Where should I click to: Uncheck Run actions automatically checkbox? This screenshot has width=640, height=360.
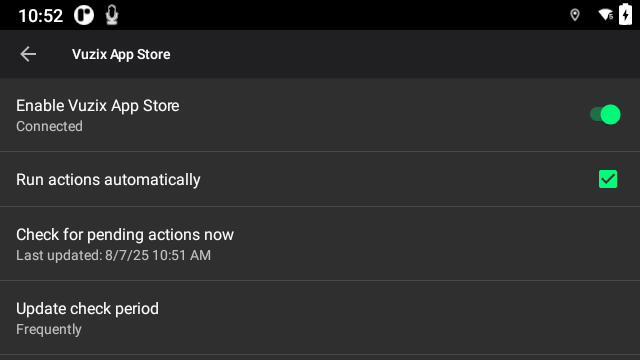click(608, 179)
